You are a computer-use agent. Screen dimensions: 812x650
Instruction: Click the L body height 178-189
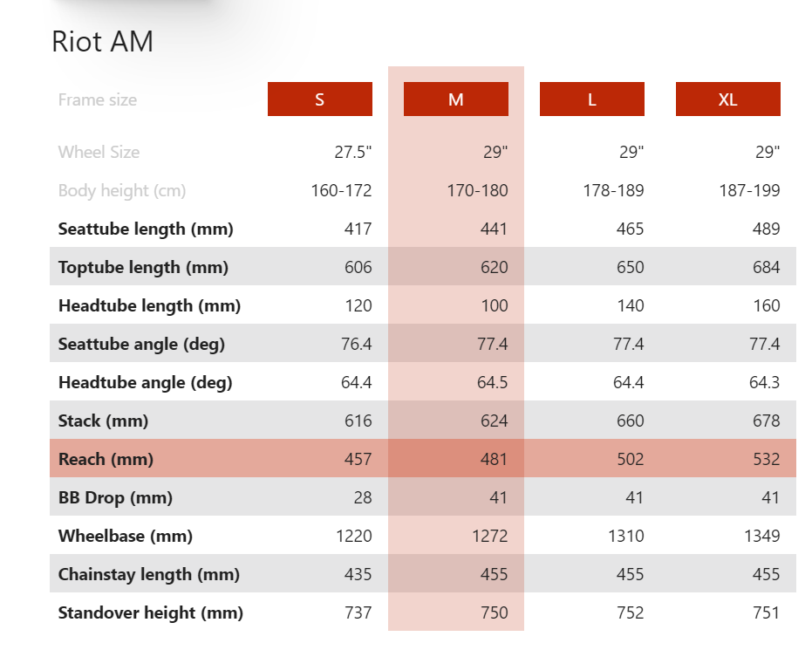click(613, 190)
